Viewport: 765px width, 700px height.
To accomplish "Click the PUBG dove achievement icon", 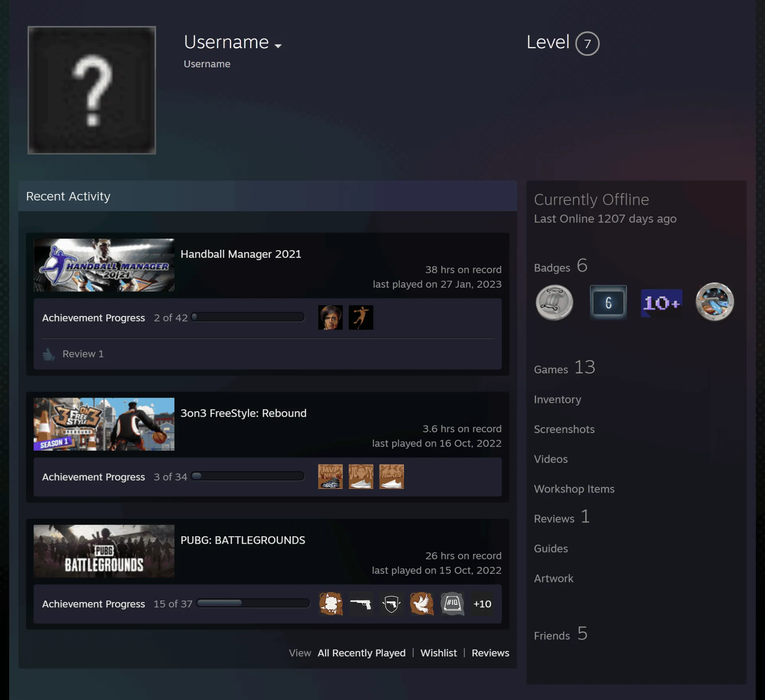I will pos(422,604).
